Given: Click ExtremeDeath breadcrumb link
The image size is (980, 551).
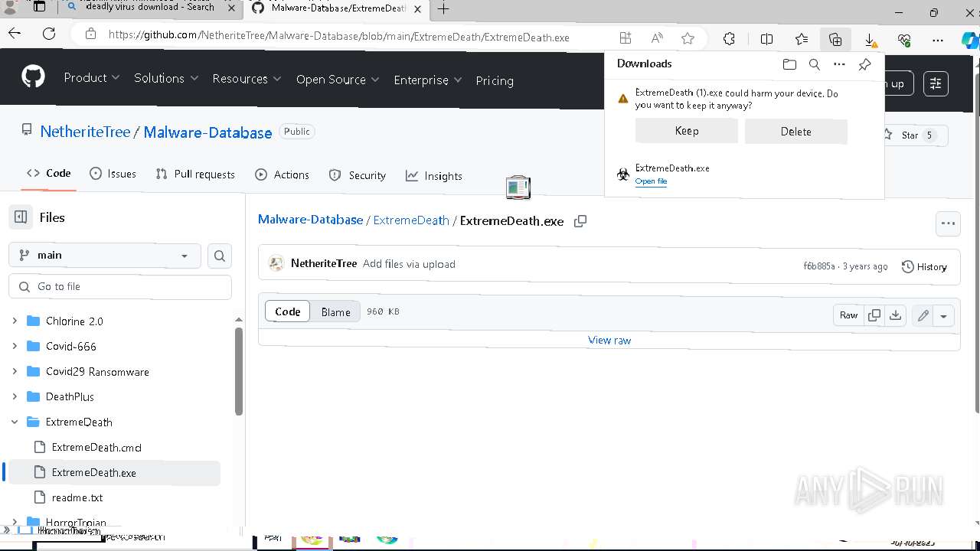Looking at the screenshot, I should coord(411,220).
